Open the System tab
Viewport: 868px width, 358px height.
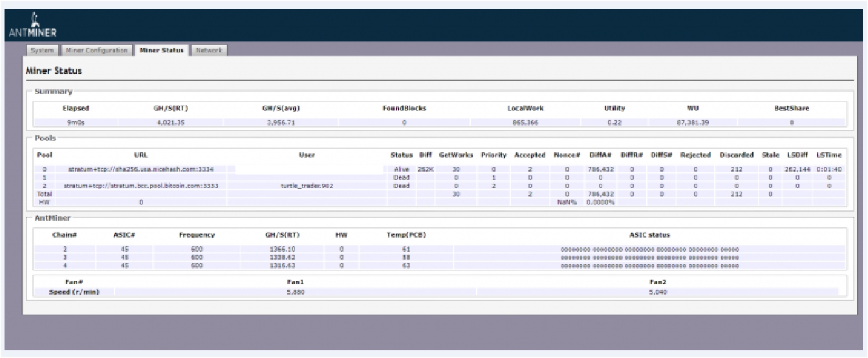pos(42,50)
